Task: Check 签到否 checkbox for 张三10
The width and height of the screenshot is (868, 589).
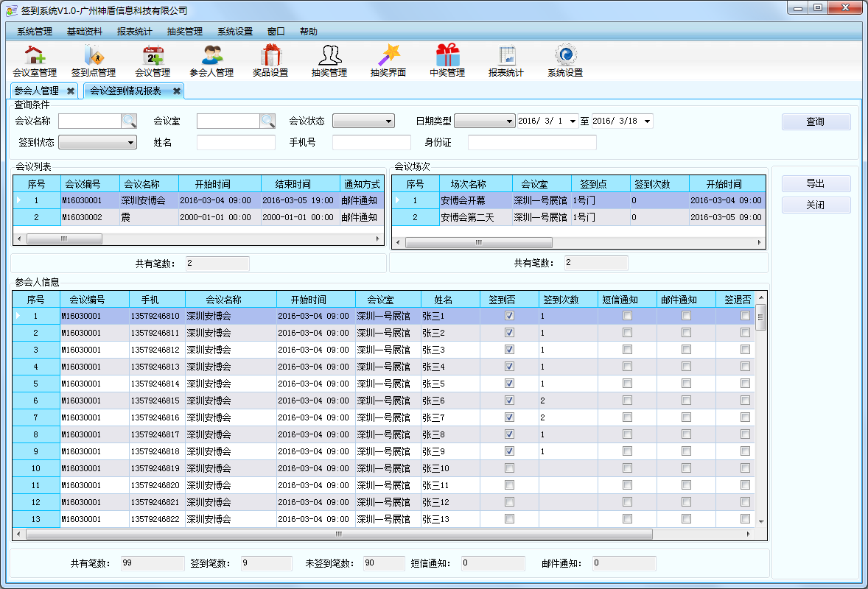Action: (x=509, y=468)
